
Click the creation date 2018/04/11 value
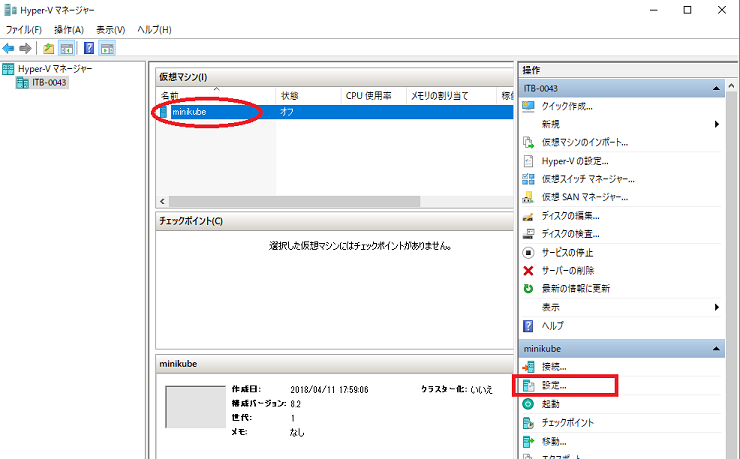pyautogui.click(x=329, y=390)
